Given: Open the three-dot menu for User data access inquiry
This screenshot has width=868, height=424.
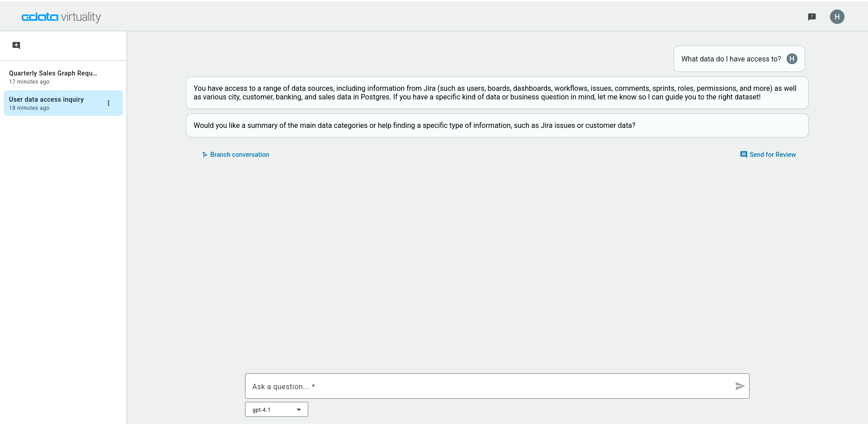Looking at the screenshot, I should coord(108,103).
